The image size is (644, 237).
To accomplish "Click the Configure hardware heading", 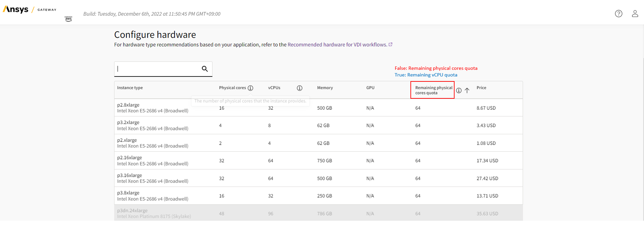I will pyautogui.click(x=155, y=35).
